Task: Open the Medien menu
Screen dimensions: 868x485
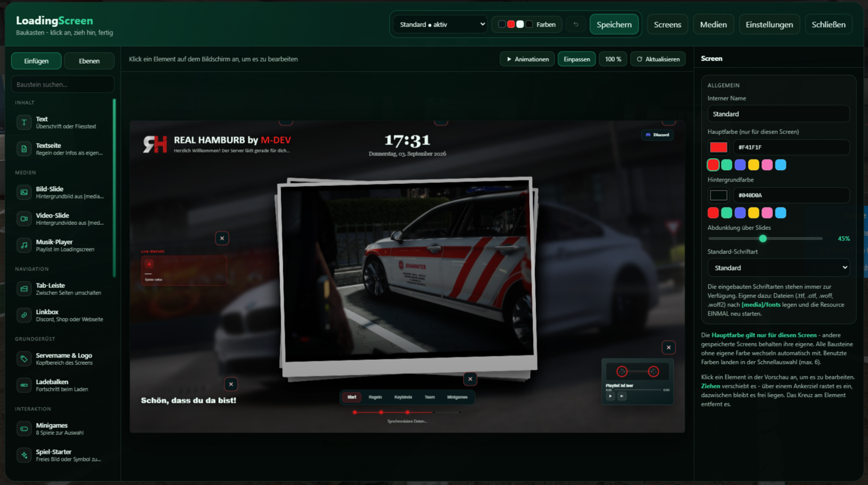Action: (713, 24)
